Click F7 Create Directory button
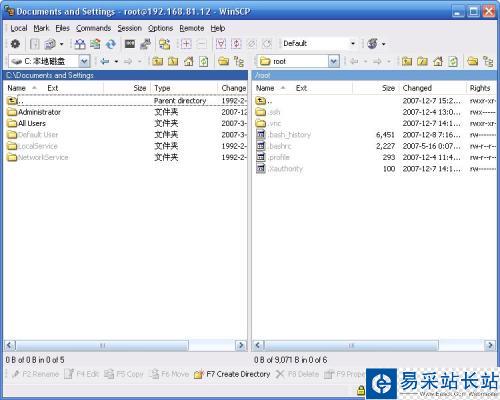This screenshot has width=500, height=400. coord(232,374)
